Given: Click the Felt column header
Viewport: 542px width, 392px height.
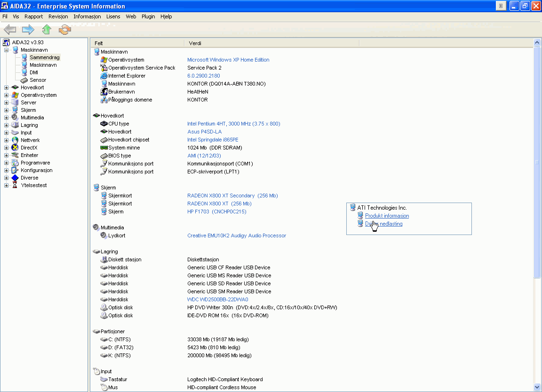Looking at the screenshot, I should [x=137, y=43].
